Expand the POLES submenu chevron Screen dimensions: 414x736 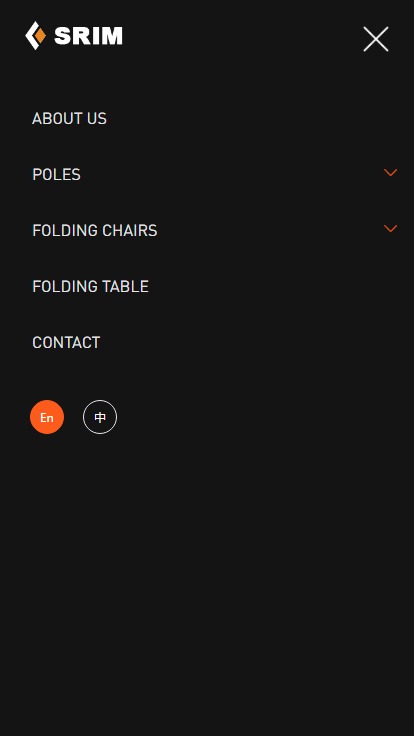(391, 173)
